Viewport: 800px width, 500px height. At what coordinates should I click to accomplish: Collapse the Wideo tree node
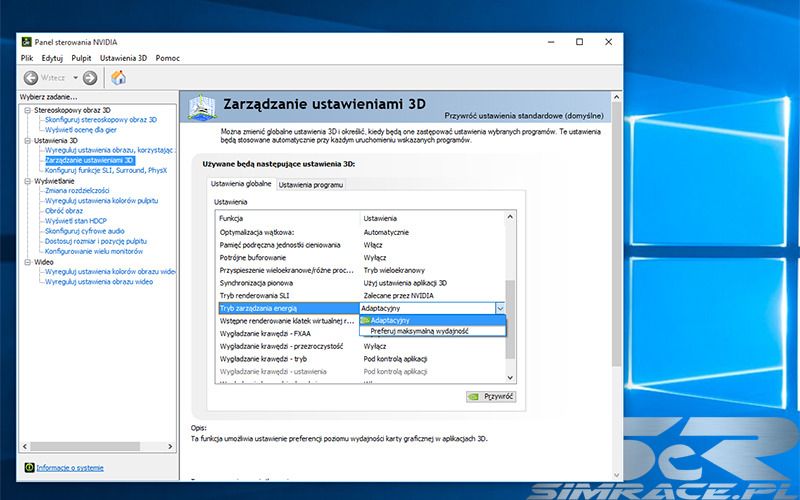(28, 262)
